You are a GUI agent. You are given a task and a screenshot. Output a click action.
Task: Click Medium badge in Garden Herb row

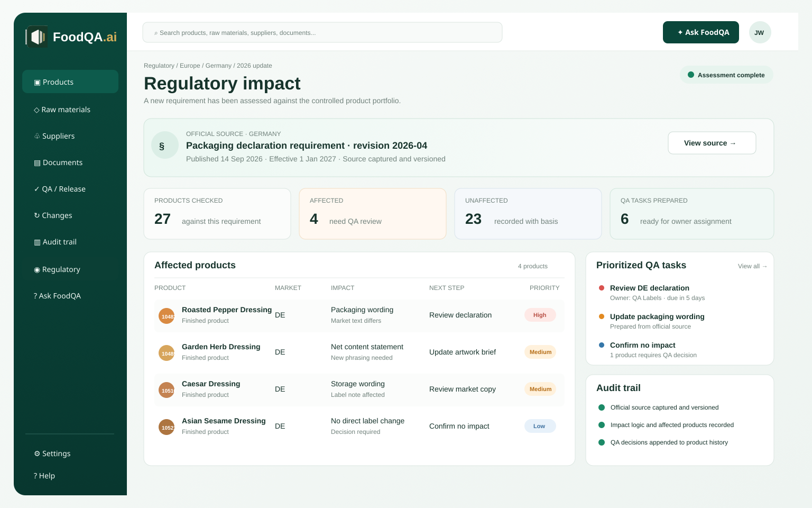click(x=540, y=352)
